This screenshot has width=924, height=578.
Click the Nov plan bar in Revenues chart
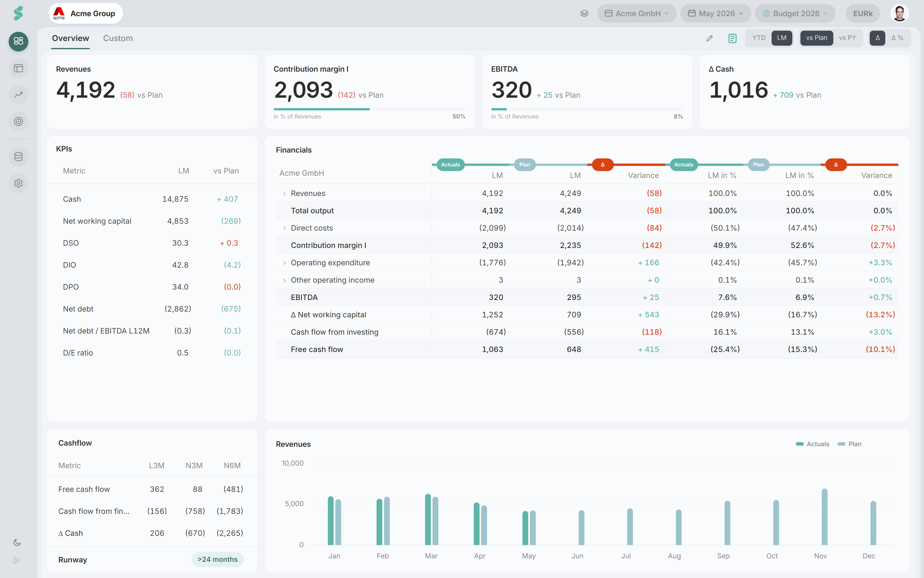tap(825, 517)
